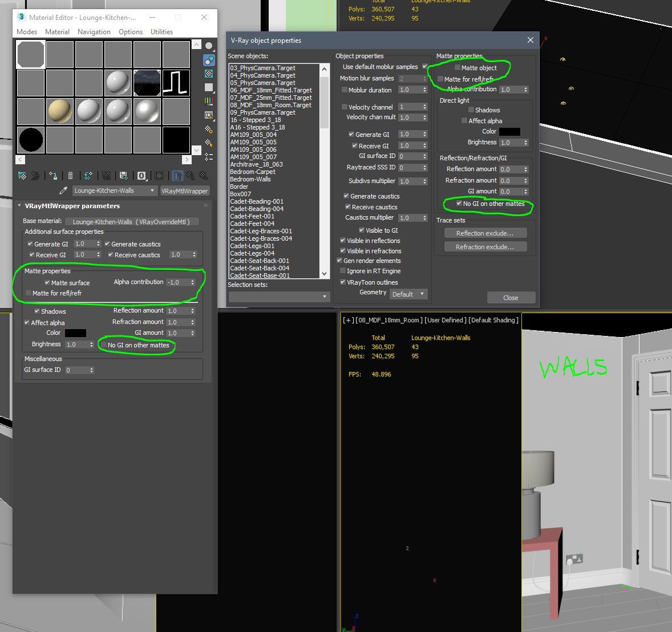Toggle Visible in reflections checkbox

tap(343, 240)
